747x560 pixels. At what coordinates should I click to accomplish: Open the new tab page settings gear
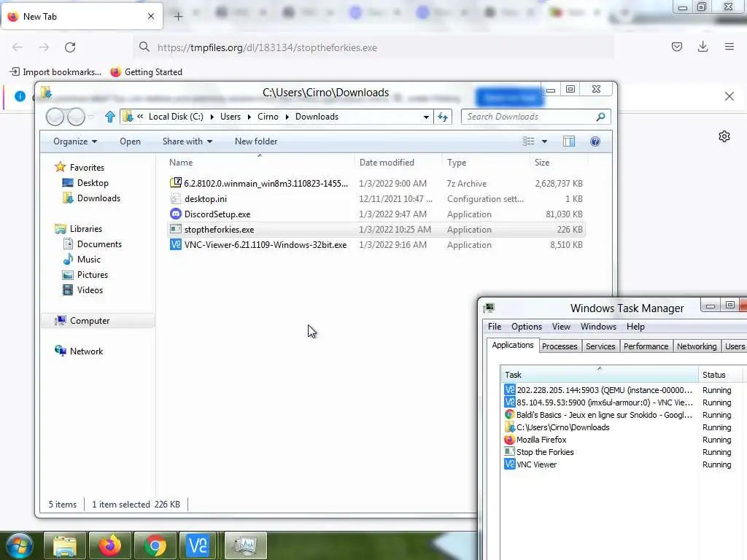(x=724, y=136)
